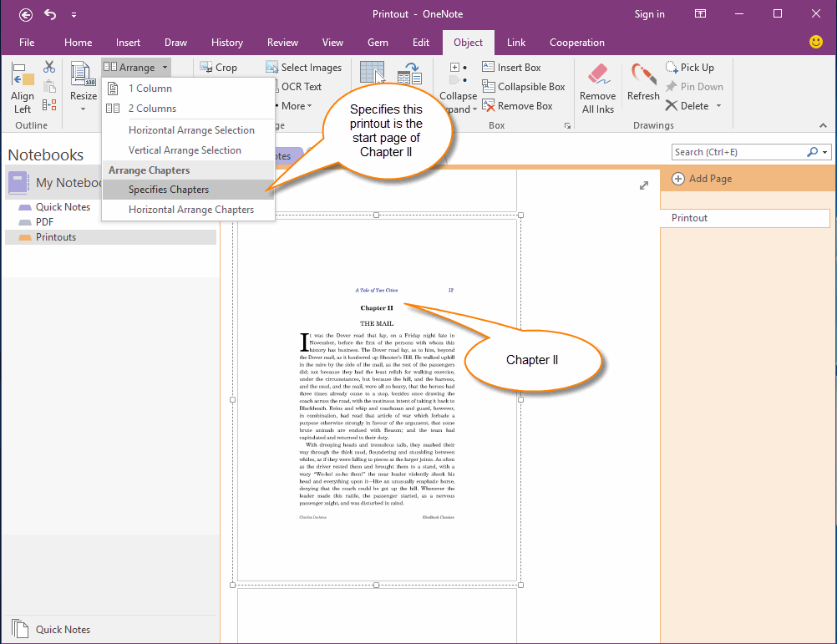Image resolution: width=837 pixels, height=644 pixels.
Task: Choose Specifies Chapters menu item
Action: [188, 190]
